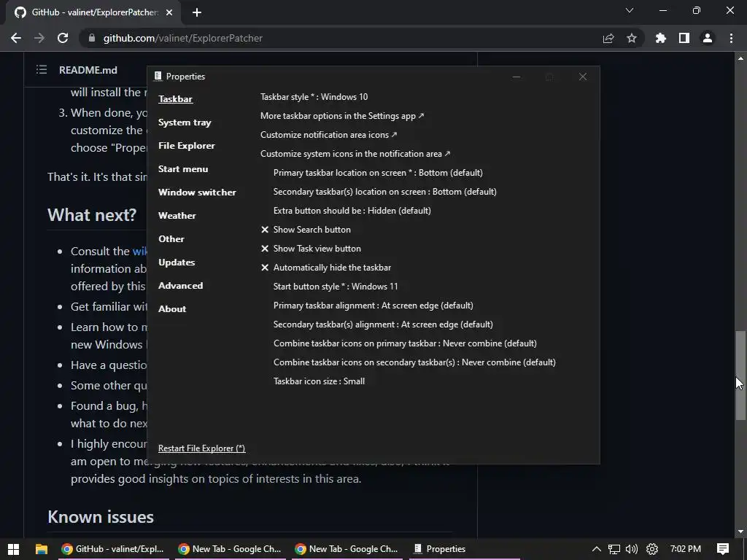Open the README table of contents icon
This screenshot has width=747, height=560.
42,69
